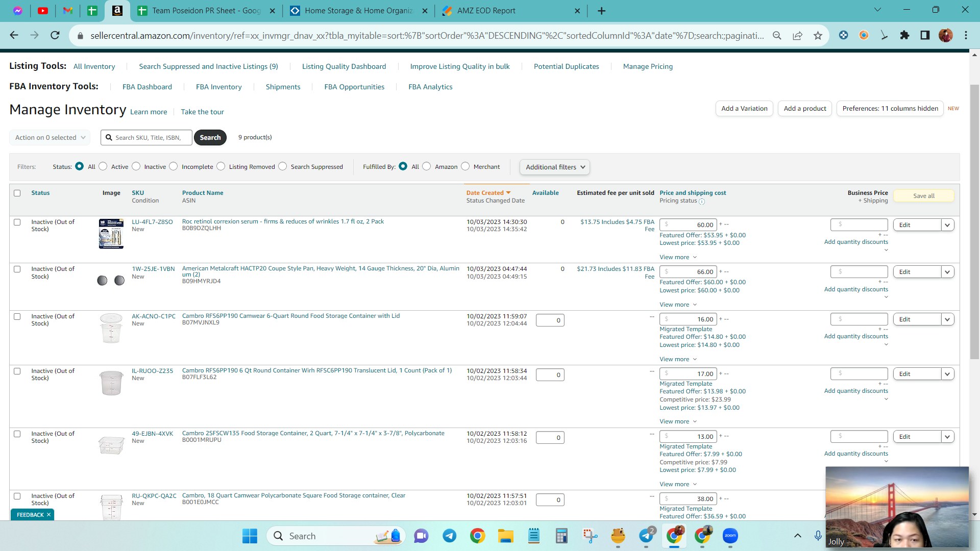Choose the Inactive status radio filter
Image resolution: width=980 pixels, height=551 pixels.
[x=136, y=166]
